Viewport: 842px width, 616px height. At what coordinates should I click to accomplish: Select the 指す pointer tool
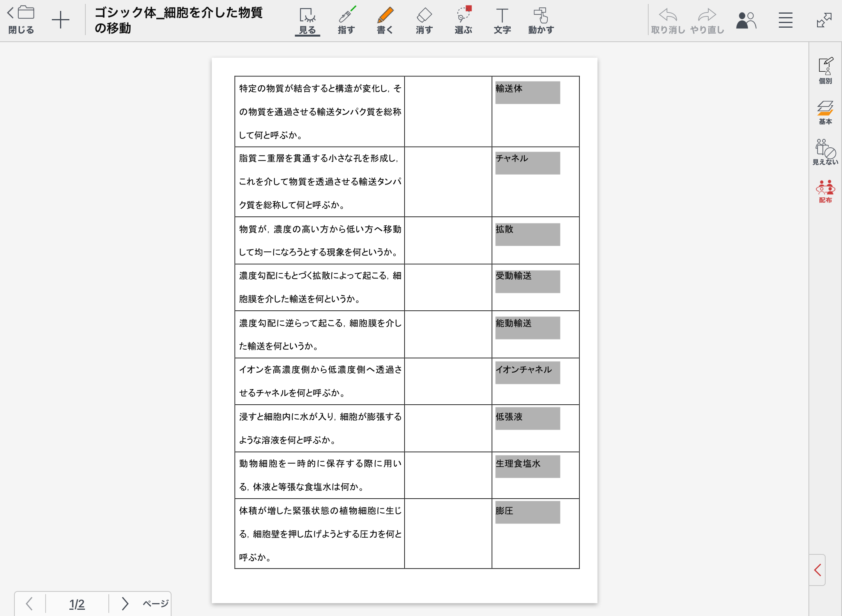346,20
